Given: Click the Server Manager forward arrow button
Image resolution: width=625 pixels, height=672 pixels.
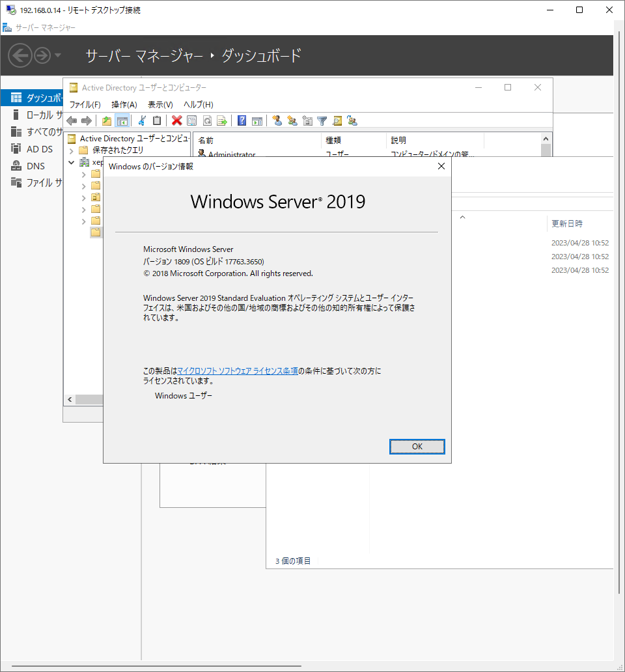Looking at the screenshot, I should 42,55.
